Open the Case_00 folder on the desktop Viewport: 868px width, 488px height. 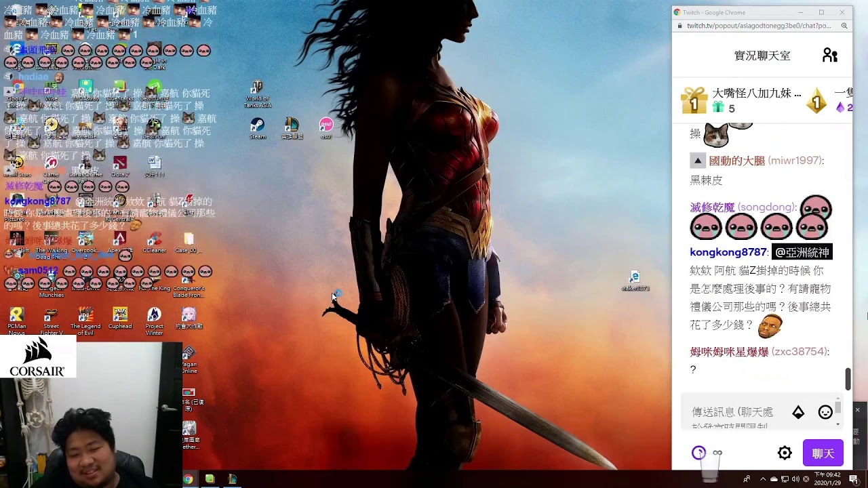click(189, 243)
